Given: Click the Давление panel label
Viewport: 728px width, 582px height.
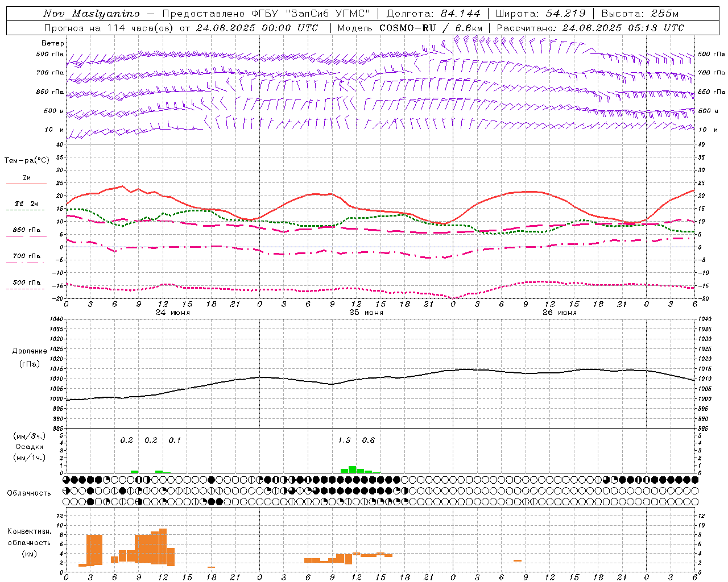Looking at the screenshot, I should click(x=30, y=351).
